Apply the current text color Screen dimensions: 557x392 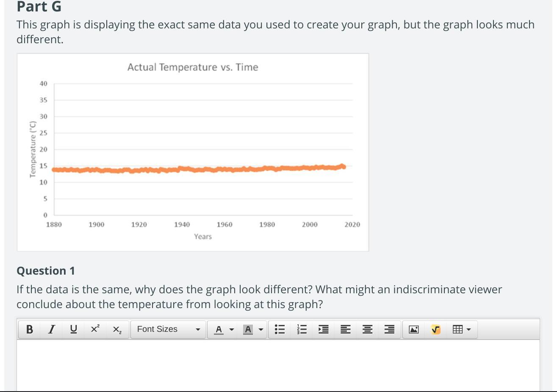pyautogui.click(x=219, y=329)
